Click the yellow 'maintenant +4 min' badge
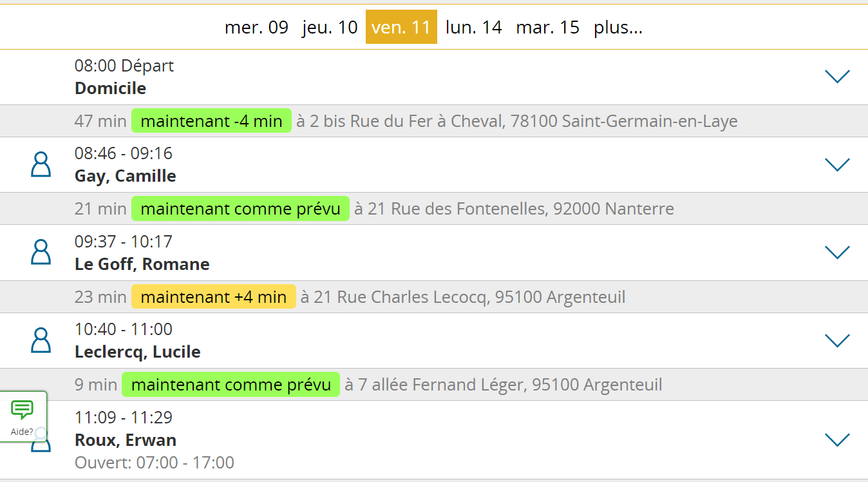868x482 pixels. pos(213,297)
